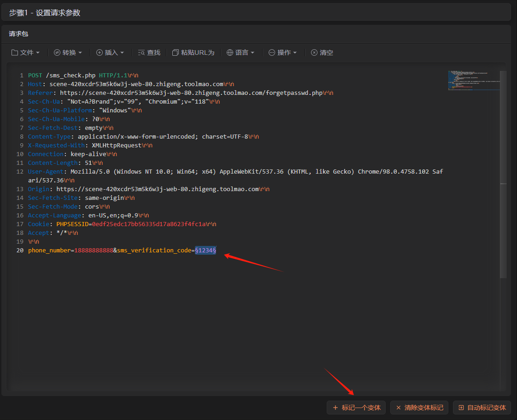Open the 文件 menu label
Viewport: 517px width, 420px height.
click(27, 52)
